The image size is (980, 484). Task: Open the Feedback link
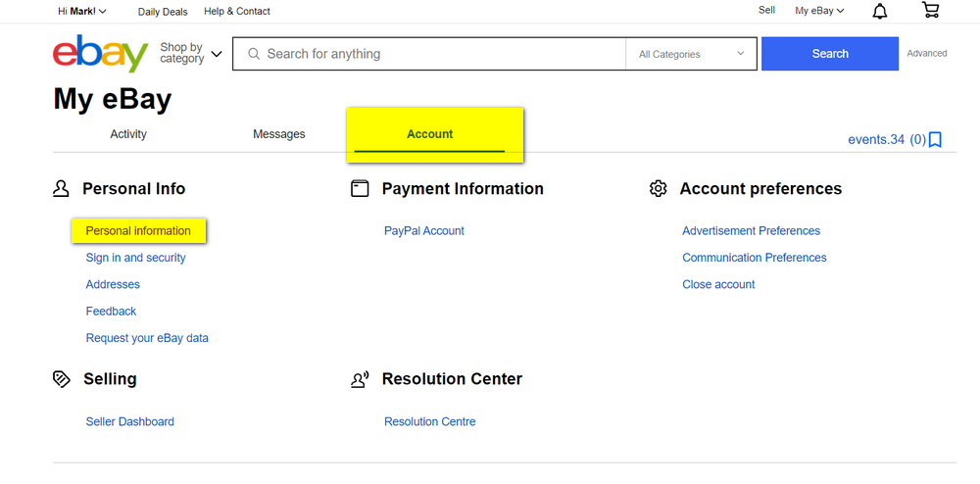click(111, 311)
